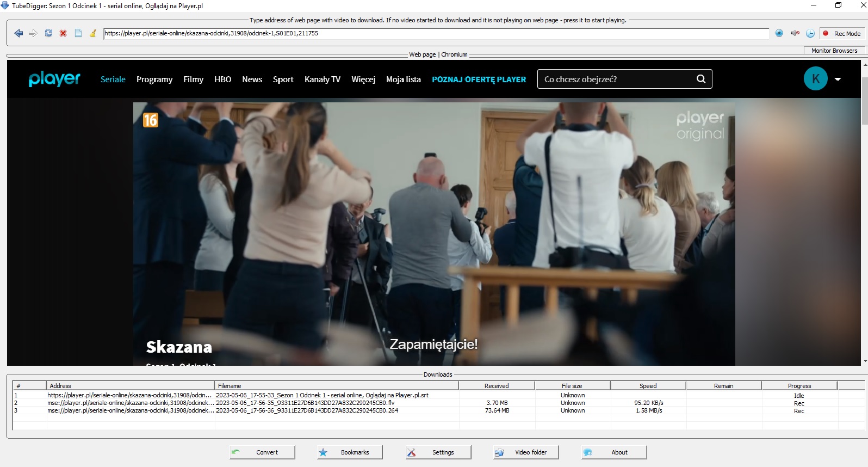Viewport: 868px width, 467px height.
Task: Open the About button
Action: tap(614, 452)
